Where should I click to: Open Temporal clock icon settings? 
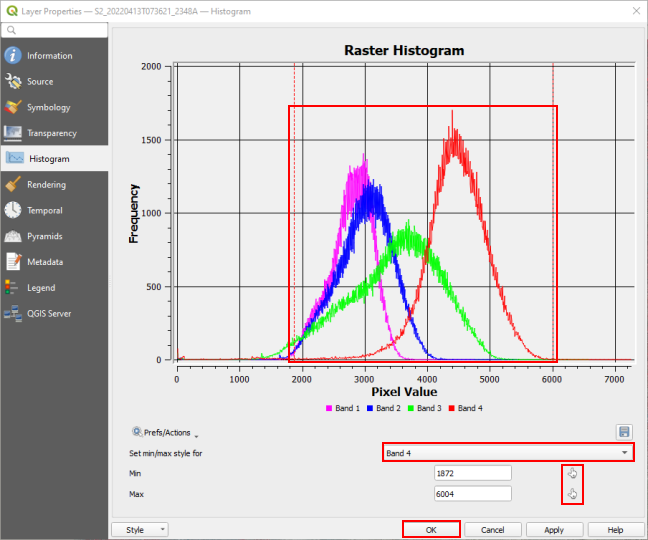[13, 211]
